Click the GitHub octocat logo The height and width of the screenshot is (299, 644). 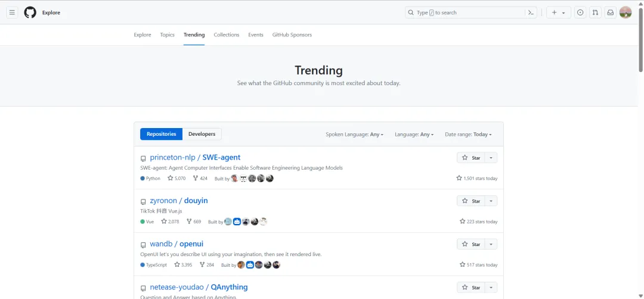[30, 13]
